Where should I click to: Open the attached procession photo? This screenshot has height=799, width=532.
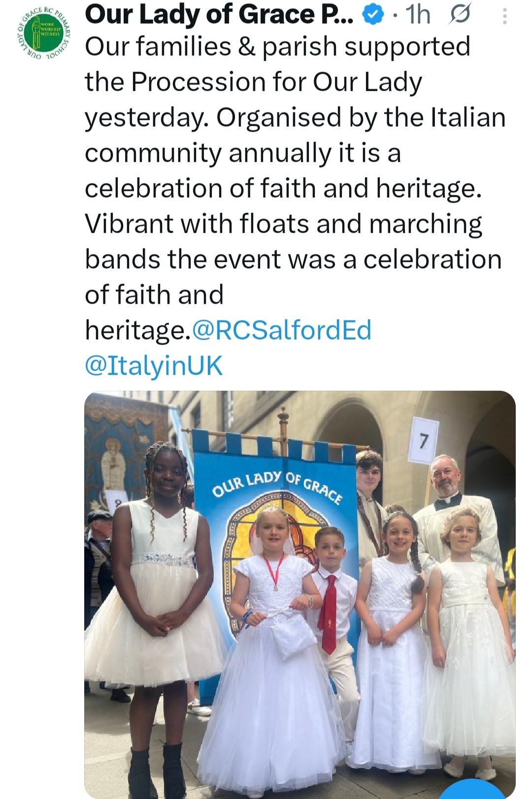pyautogui.click(x=299, y=594)
